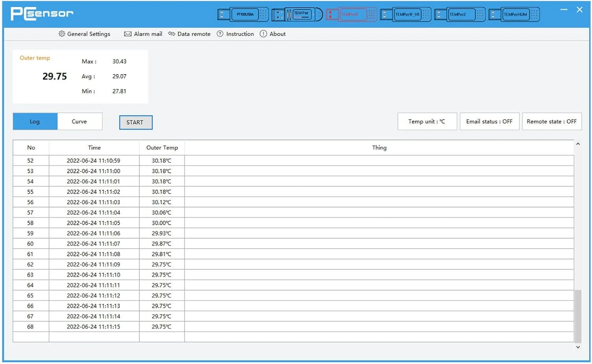
Task: Toggle the Temp unit °C button
Action: point(427,121)
